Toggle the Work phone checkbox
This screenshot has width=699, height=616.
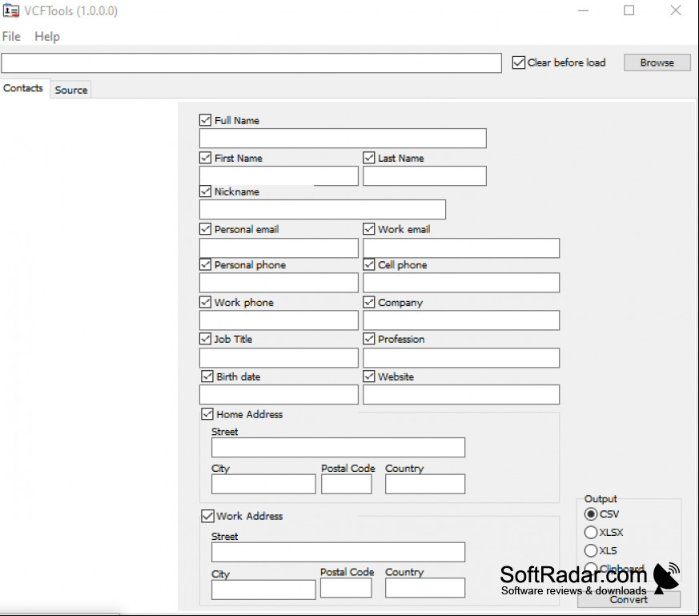(205, 302)
